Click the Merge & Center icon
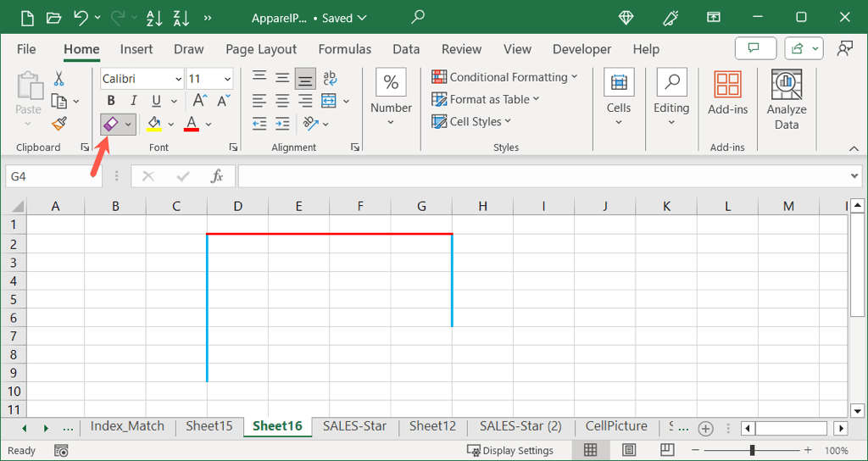 [328, 102]
